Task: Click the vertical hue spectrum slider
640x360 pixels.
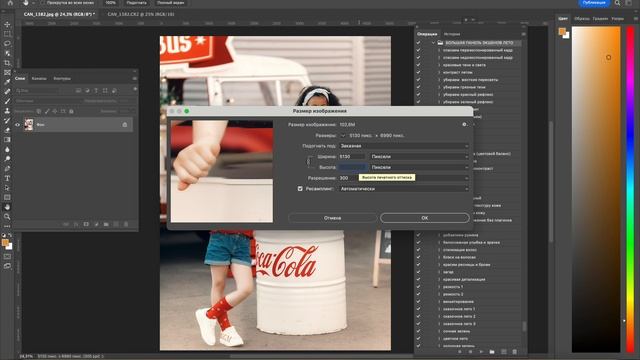Action: coord(631,190)
